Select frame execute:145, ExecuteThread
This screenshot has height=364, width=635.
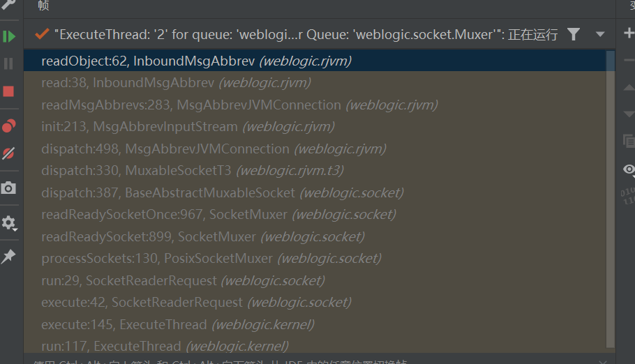(315, 325)
